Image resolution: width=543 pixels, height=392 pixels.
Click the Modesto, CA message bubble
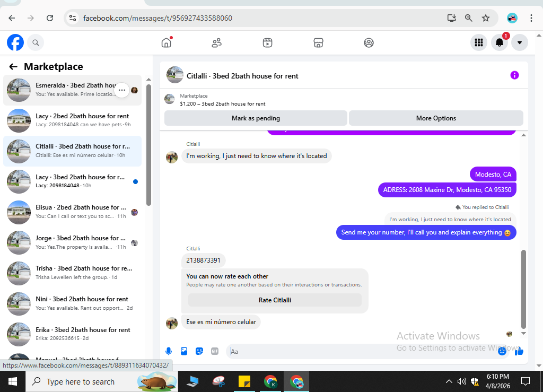493,174
